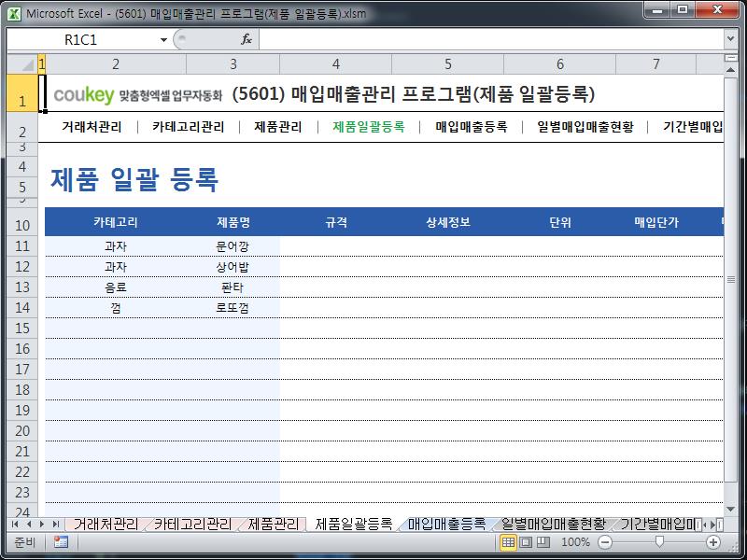Open 거래처관리 sheet tab
The image size is (747, 560).
pyautogui.click(x=106, y=525)
